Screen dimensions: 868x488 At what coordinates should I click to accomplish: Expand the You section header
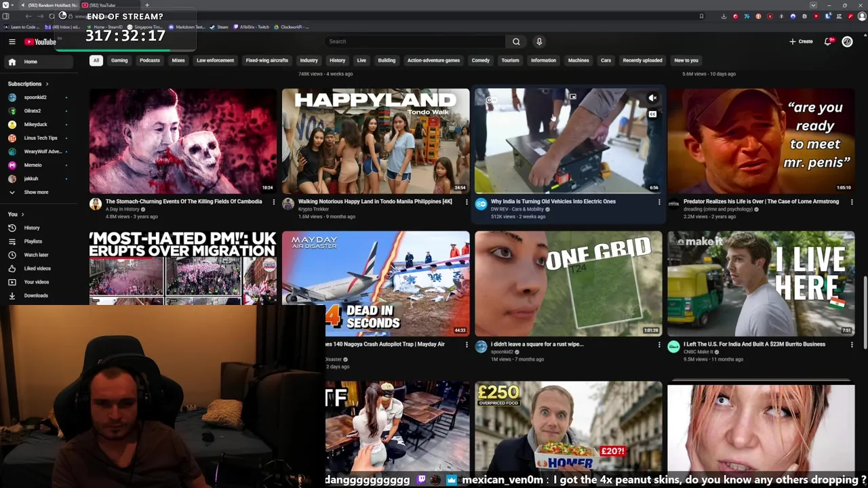[16, 214]
